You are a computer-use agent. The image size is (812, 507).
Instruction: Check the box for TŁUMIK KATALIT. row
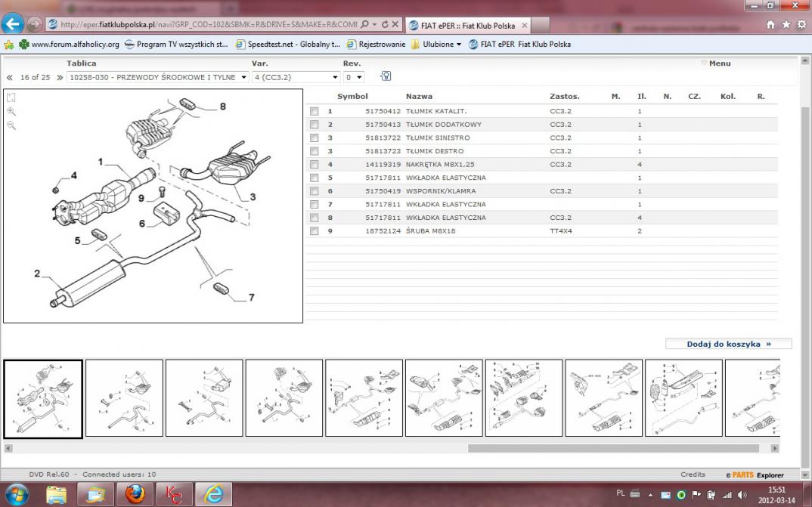click(x=314, y=112)
